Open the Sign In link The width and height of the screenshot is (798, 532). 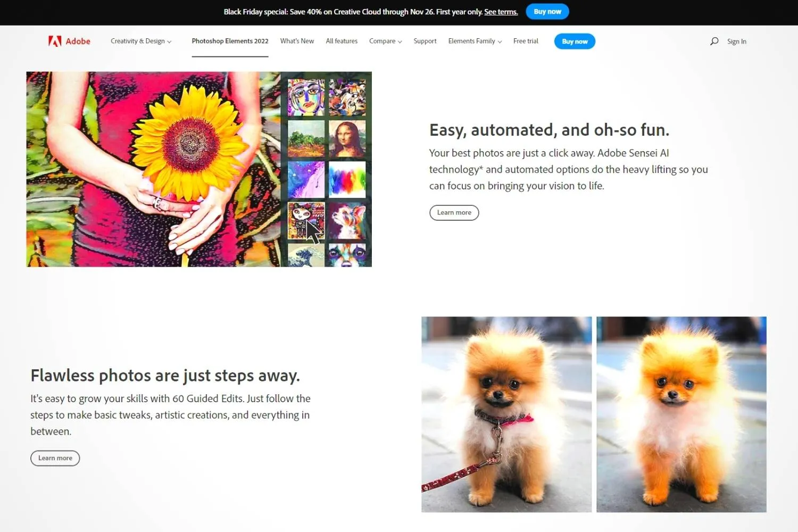tap(736, 41)
